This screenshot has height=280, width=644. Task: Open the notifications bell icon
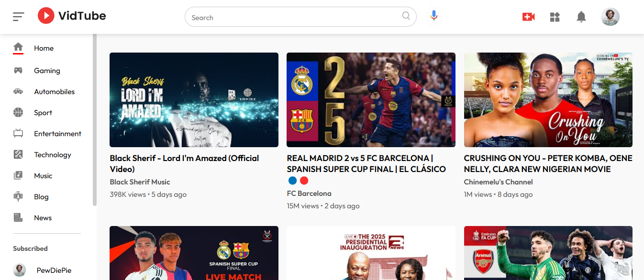tap(581, 17)
